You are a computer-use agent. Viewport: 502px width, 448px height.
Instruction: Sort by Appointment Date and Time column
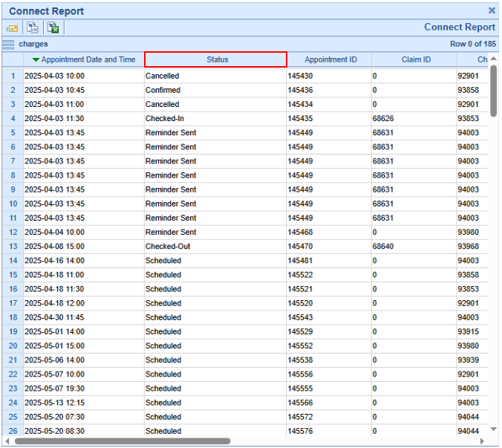[x=88, y=59]
